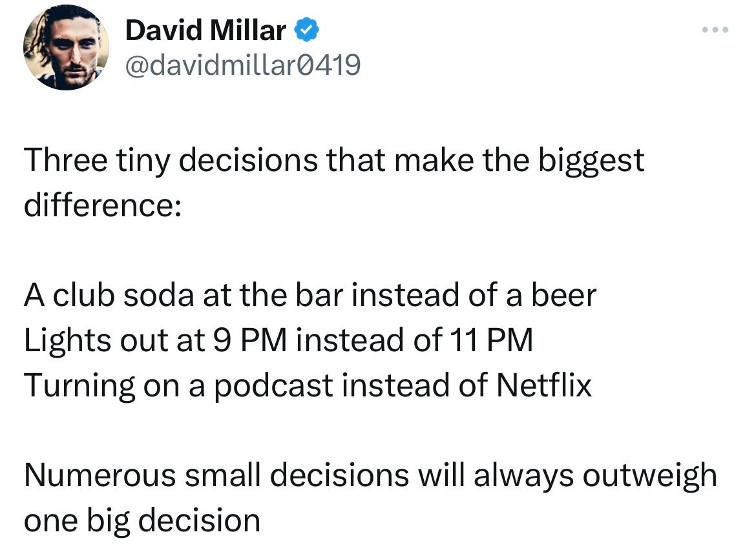Screen dimensions: 756x552
Task: Open David Millar's profile avatar photo
Action: tap(66, 47)
